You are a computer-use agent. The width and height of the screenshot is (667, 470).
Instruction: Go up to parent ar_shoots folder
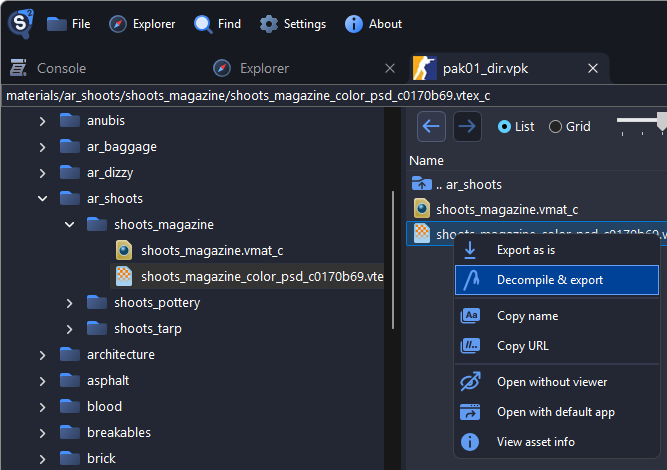pos(457,184)
